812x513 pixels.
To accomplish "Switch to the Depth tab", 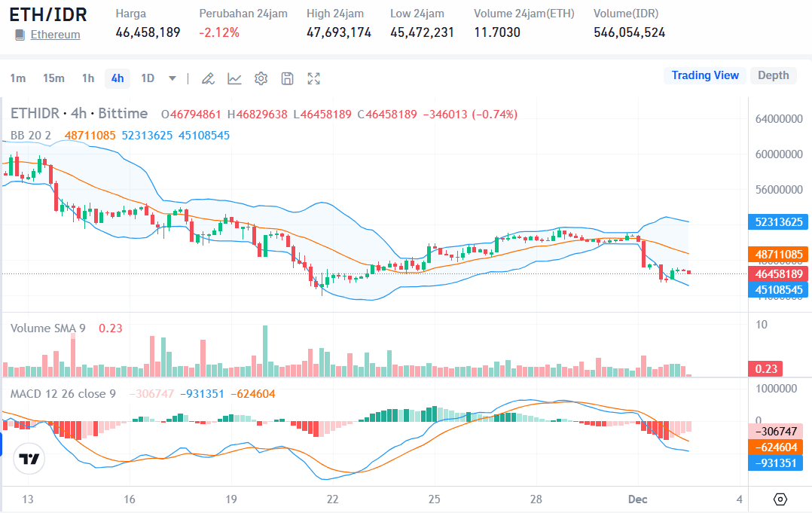I will 773,75.
